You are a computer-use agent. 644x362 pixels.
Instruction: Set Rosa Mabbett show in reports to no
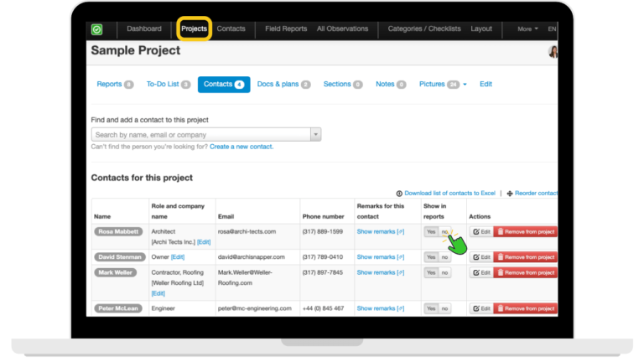[x=444, y=232]
